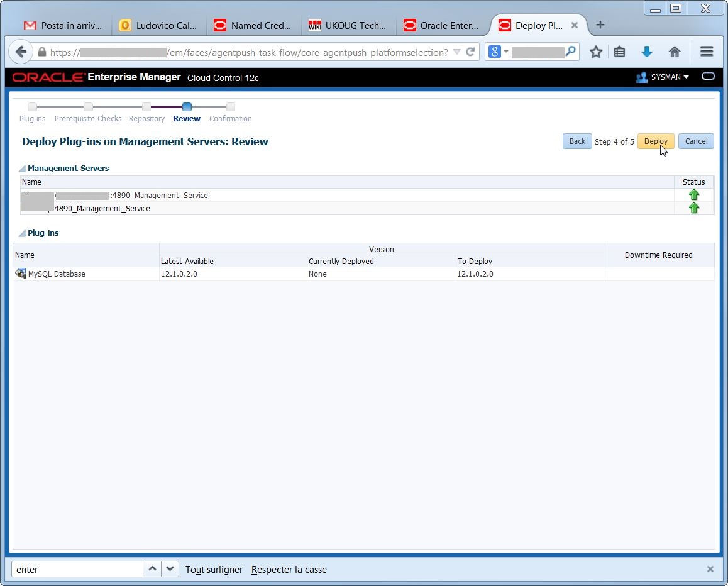Click the find bar text field
The image size is (728, 586).
77,569
